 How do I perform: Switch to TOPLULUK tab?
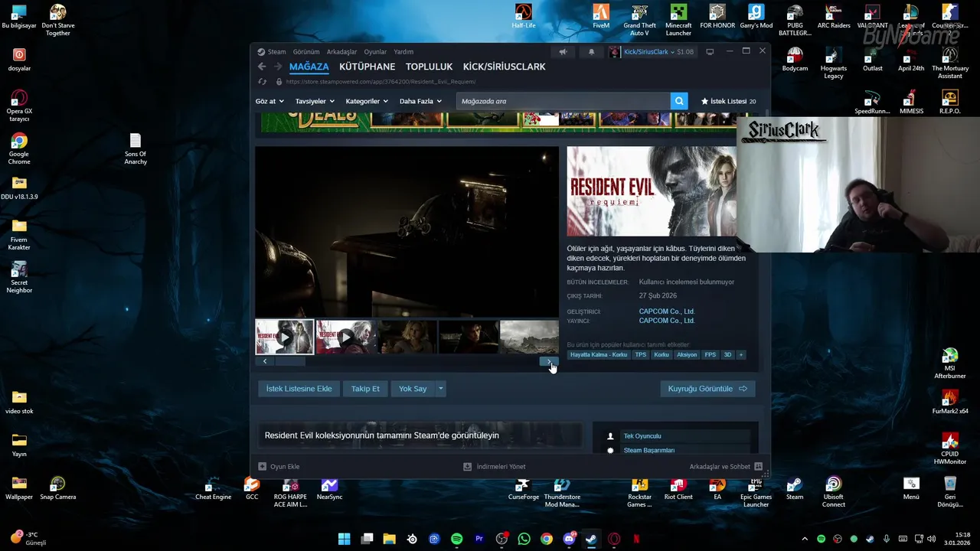(x=429, y=67)
